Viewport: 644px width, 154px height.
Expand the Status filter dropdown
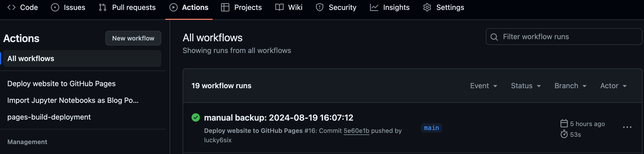pos(526,86)
